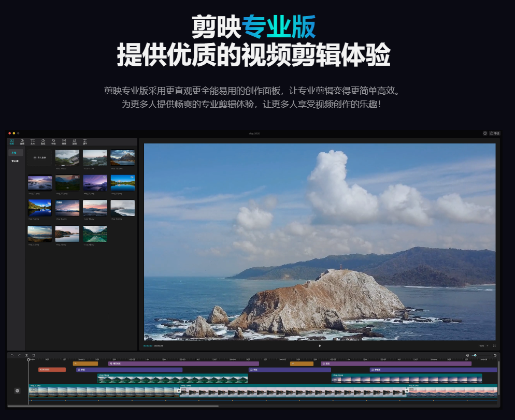Select bright blue lake snow mountain thumbnail
515x420 pixels.
[122, 183]
